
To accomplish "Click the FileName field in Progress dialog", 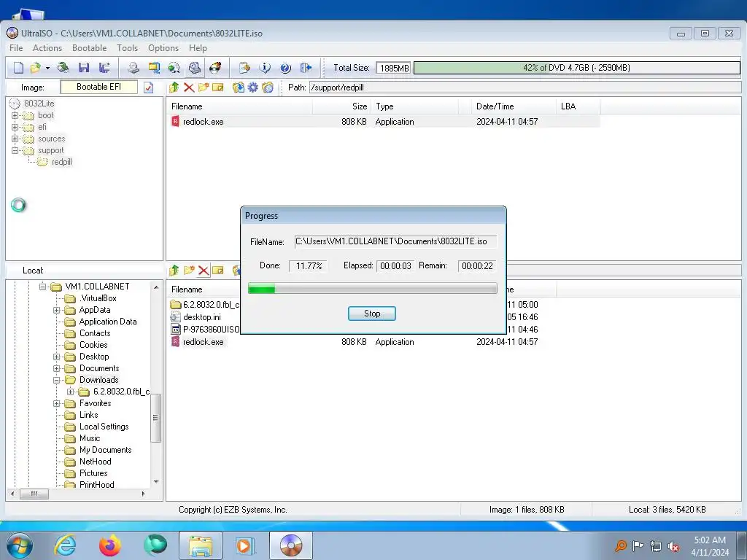I will (395, 241).
